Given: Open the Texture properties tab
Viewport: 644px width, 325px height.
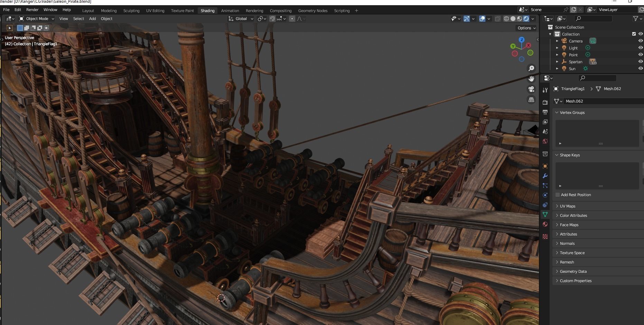Looking at the screenshot, I should click(x=545, y=237).
